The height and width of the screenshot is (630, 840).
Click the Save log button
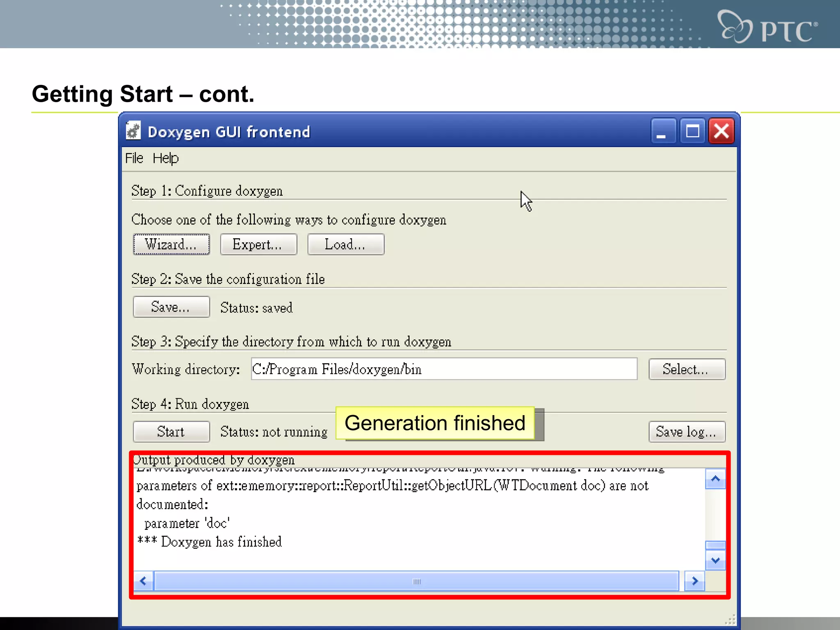click(686, 432)
